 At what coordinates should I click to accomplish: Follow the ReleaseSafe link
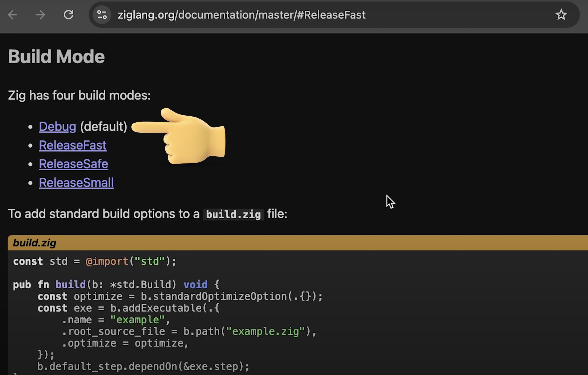[73, 164]
